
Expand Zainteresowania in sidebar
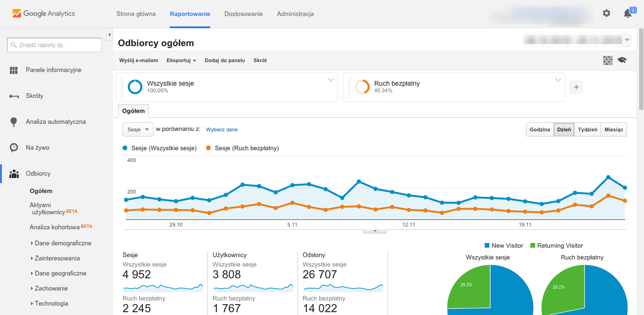(55, 258)
